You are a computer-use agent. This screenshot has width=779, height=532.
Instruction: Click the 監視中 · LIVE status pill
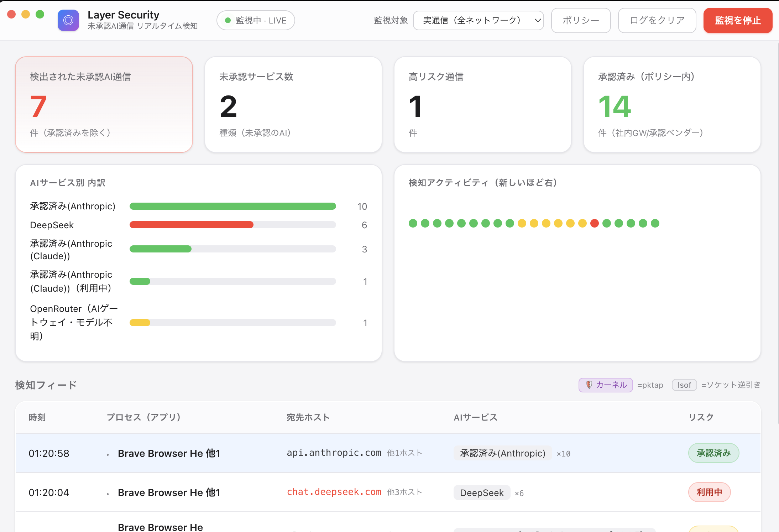(256, 20)
